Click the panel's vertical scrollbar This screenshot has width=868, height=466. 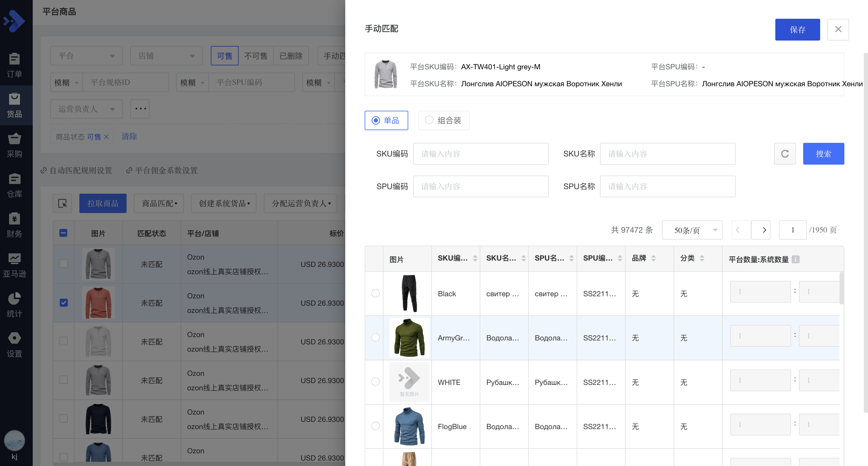866,232
